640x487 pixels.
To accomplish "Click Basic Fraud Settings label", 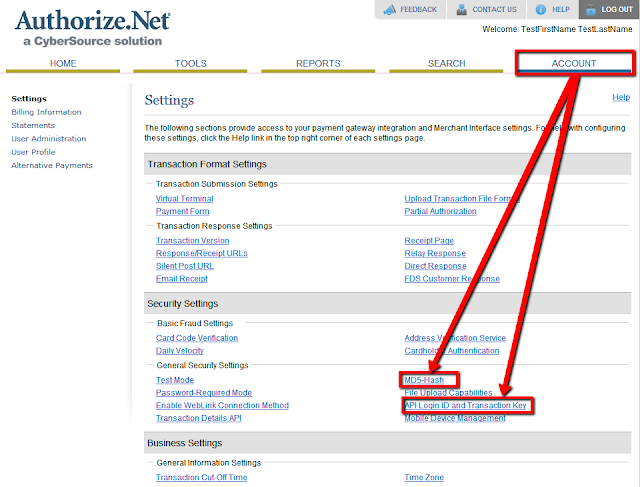I will 195,323.
